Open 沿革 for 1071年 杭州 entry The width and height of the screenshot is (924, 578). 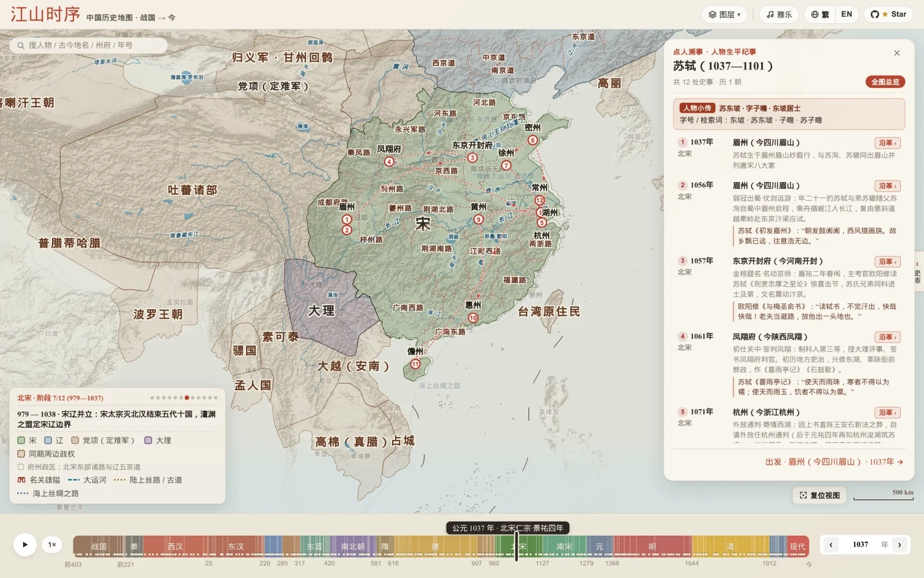[x=887, y=413]
